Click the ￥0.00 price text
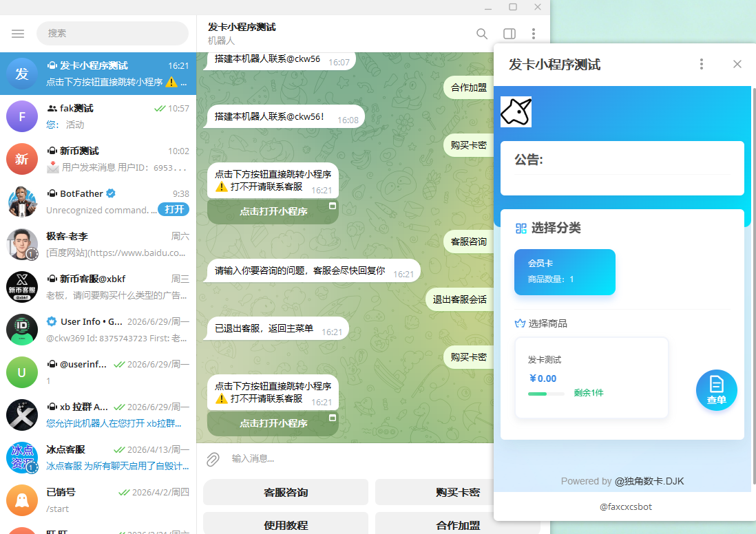The image size is (756, 534). (x=543, y=378)
